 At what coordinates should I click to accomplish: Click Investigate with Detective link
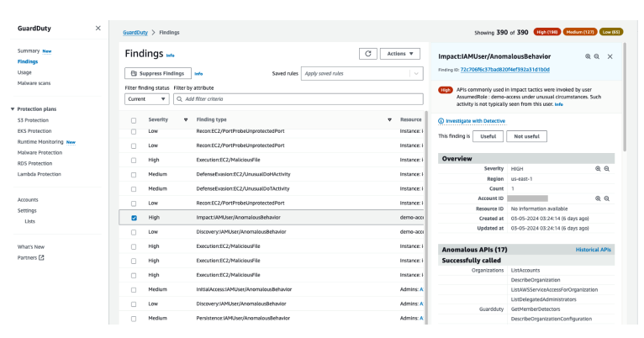[475, 121]
